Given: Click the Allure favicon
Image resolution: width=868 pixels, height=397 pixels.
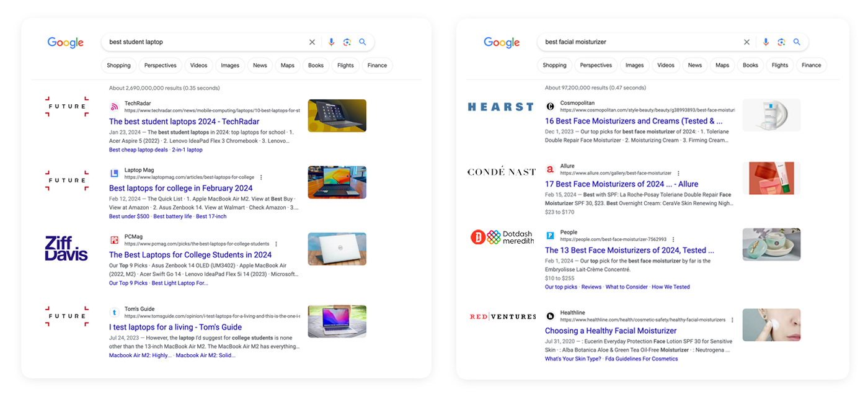Looking at the screenshot, I should click(x=550, y=169).
